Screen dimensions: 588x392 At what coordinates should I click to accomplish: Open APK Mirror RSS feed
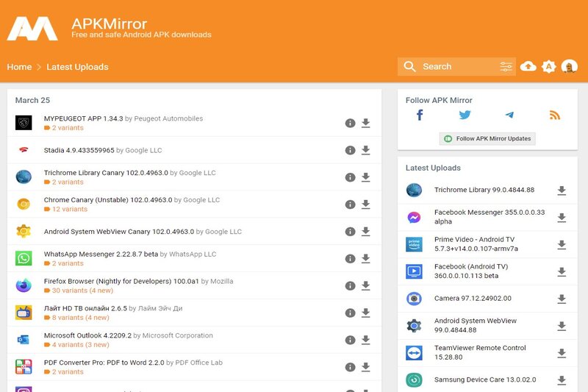click(554, 115)
